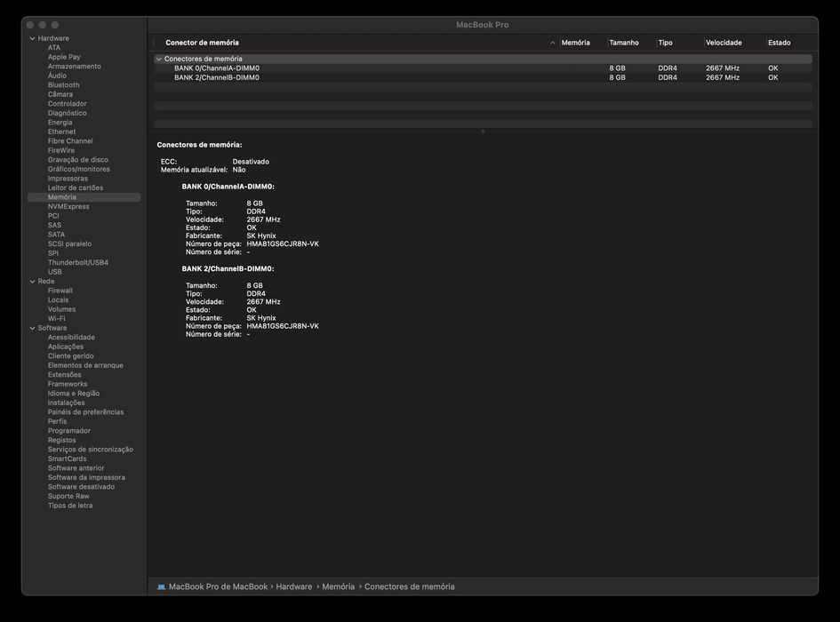The height and width of the screenshot is (622, 840).
Task: Select Tipos de letra in the sidebar
Action: pos(70,506)
